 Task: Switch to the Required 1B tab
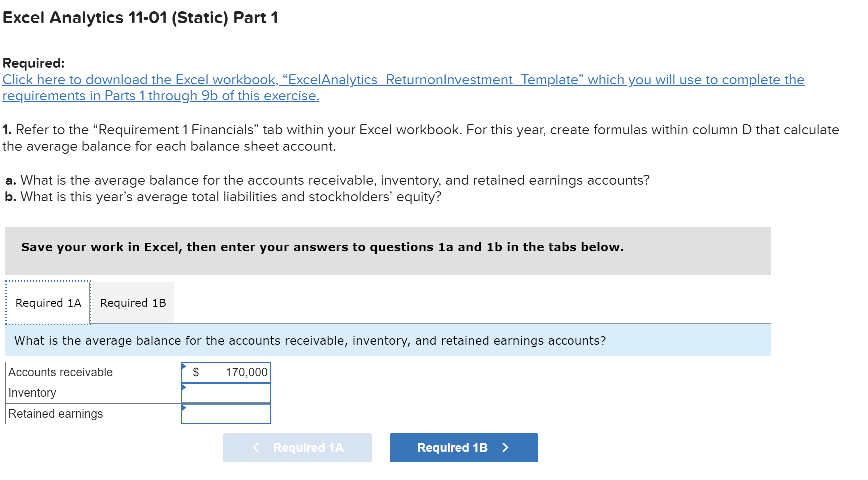(132, 302)
